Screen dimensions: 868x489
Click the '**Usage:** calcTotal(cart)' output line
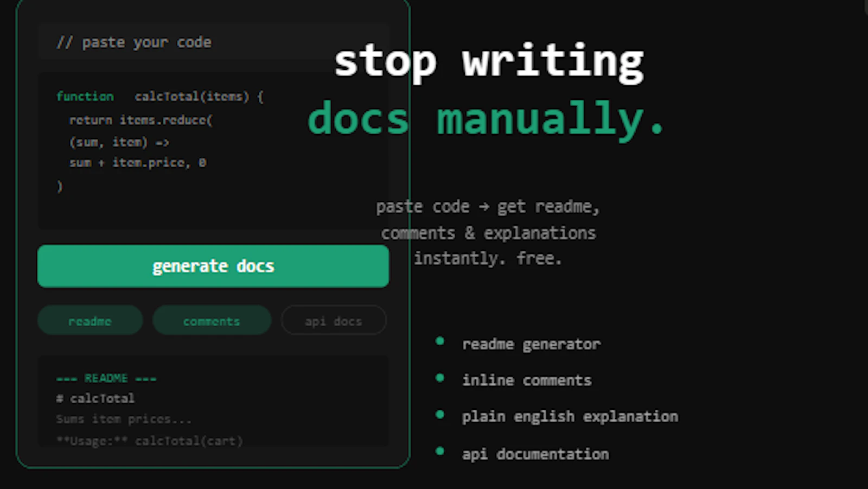pos(150,441)
